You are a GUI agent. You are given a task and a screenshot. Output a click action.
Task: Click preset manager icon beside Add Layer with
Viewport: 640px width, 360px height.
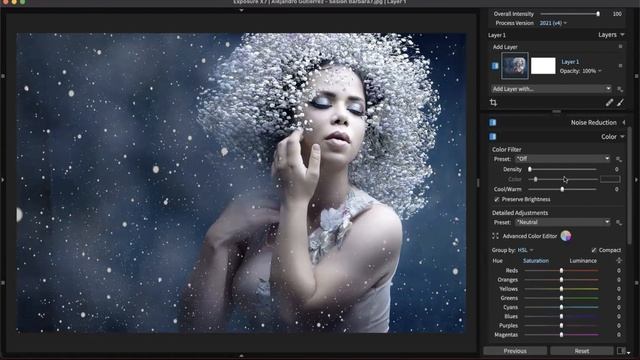(x=620, y=89)
